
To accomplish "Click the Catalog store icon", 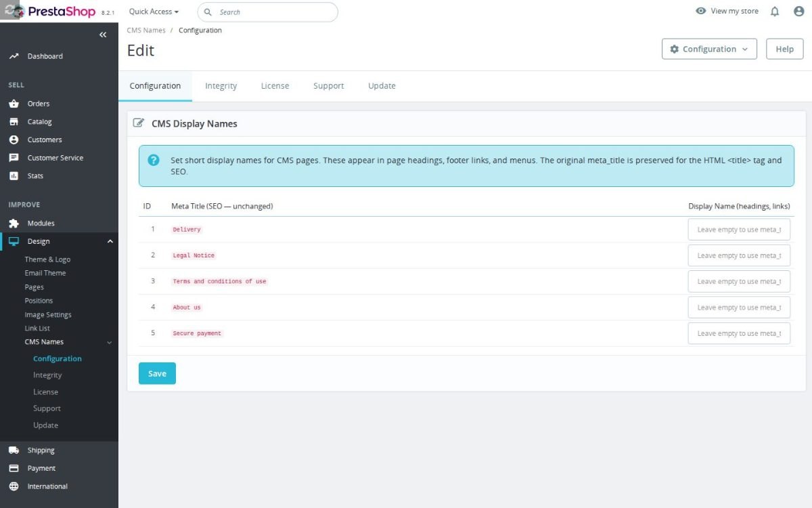I will [14, 122].
